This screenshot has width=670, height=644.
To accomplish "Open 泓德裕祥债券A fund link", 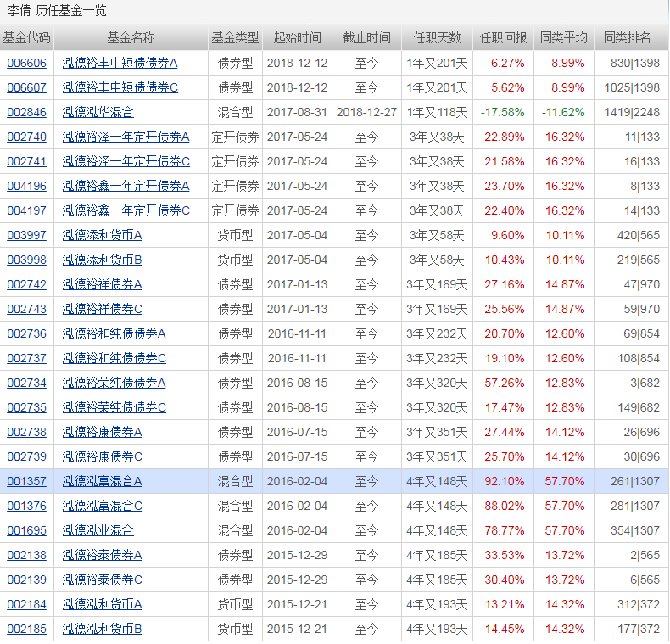I will pos(102,284).
